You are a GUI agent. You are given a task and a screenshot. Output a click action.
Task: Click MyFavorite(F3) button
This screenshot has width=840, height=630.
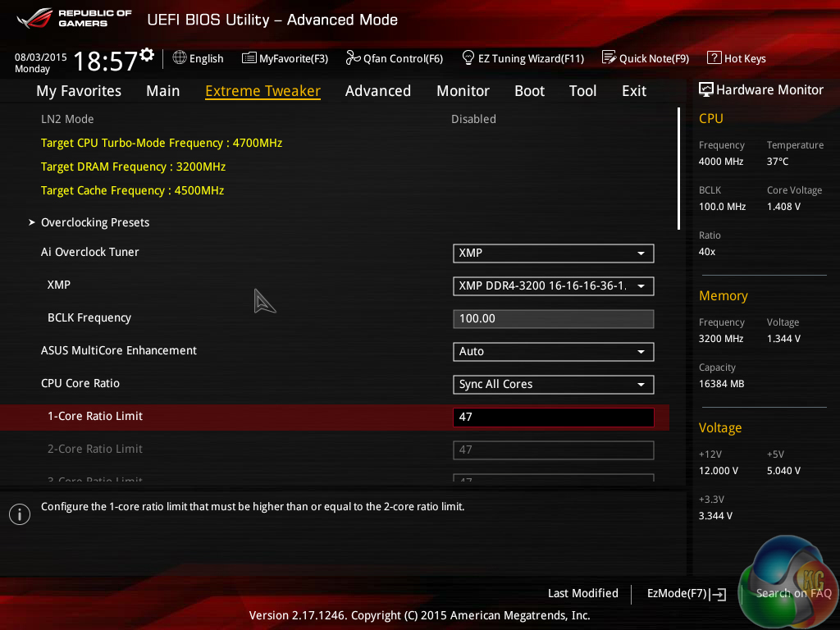click(x=285, y=58)
